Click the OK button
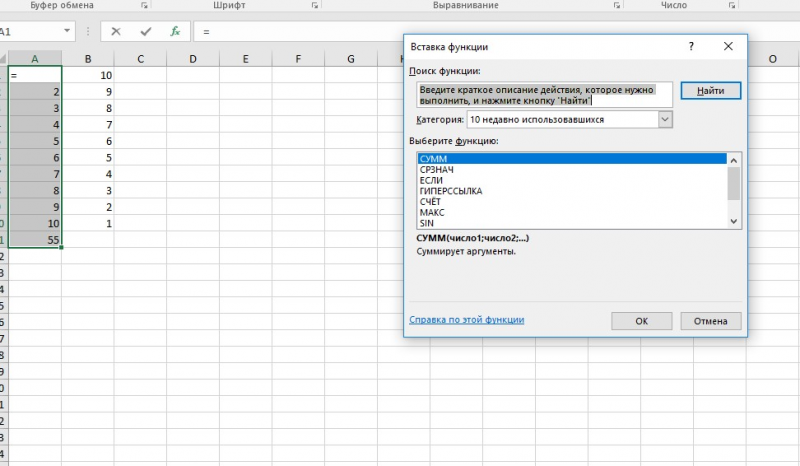 641,321
